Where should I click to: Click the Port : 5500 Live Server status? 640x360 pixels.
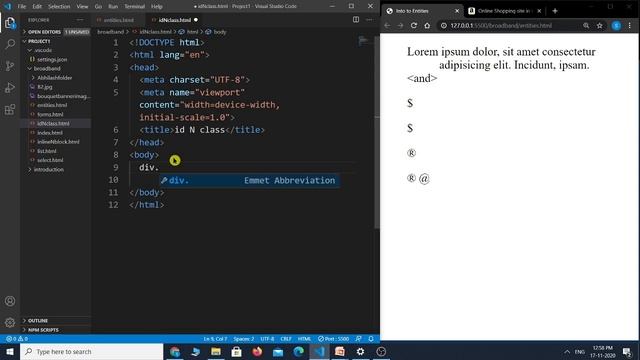[333, 339]
